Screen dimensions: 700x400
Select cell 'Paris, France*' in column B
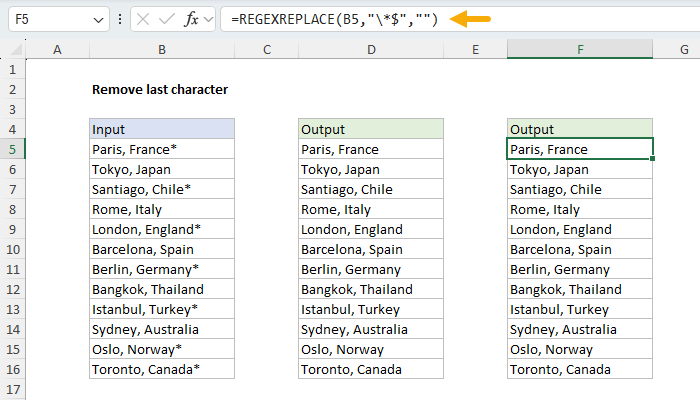coord(162,150)
